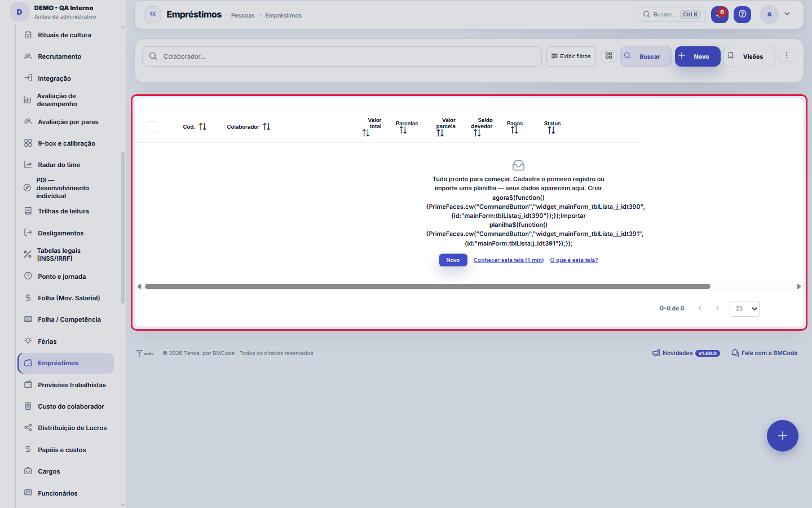Viewport: 812px width, 508px height.
Task: Open help question-mark icon in header
Action: pyautogui.click(x=742, y=15)
